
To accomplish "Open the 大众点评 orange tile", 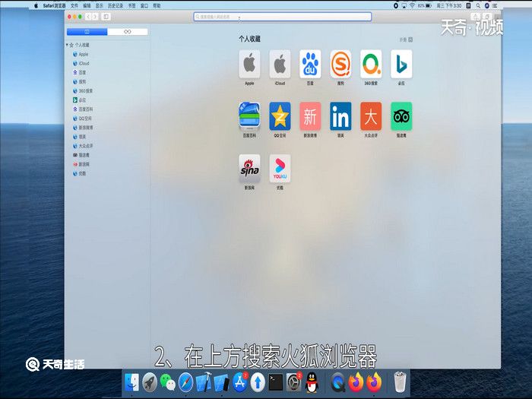I will coord(371,116).
